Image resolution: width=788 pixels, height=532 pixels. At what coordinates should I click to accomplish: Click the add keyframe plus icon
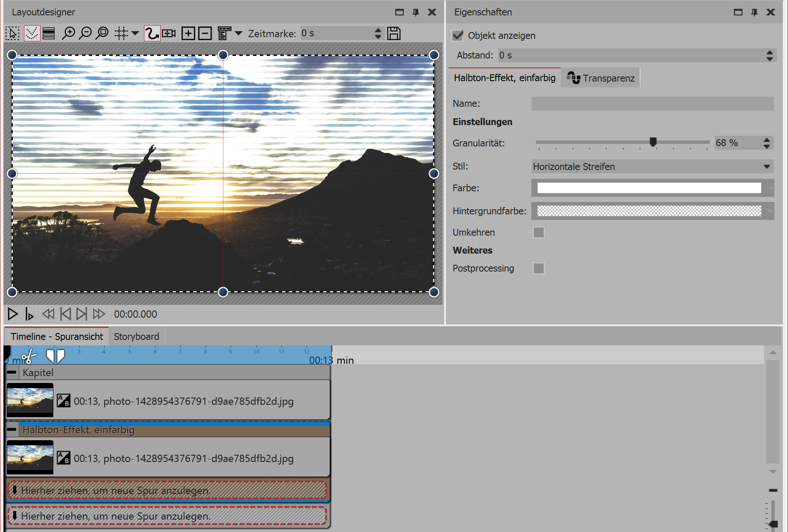click(x=188, y=33)
